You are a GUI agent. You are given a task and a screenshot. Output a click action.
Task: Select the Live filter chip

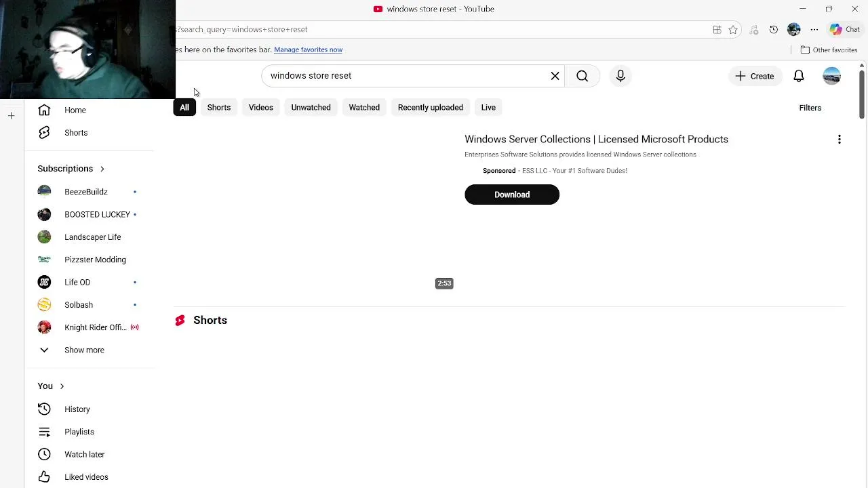(x=488, y=108)
